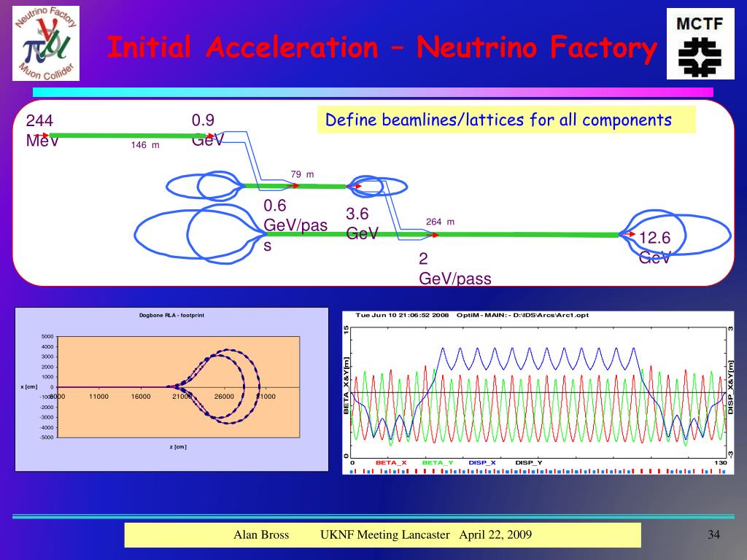The width and height of the screenshot is (747, 560).
Task: Click the blue 'DISP_X' legend entry
Action: pos(482,462)
